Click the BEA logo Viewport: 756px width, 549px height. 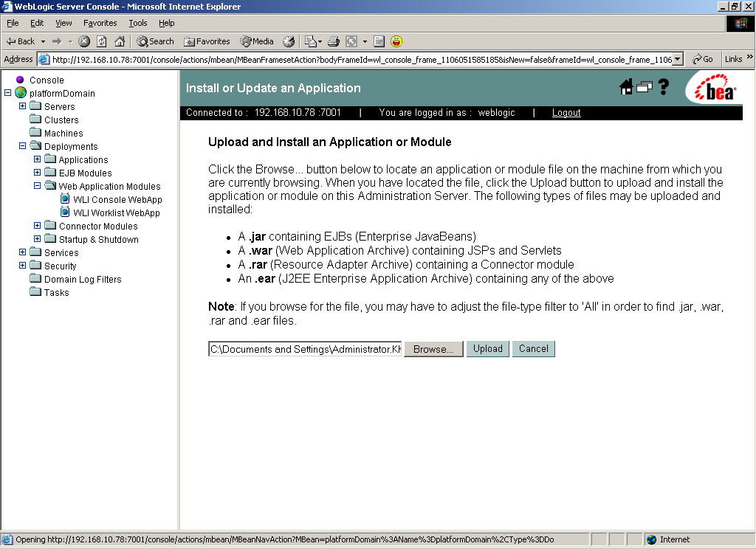tap(715, 89)
